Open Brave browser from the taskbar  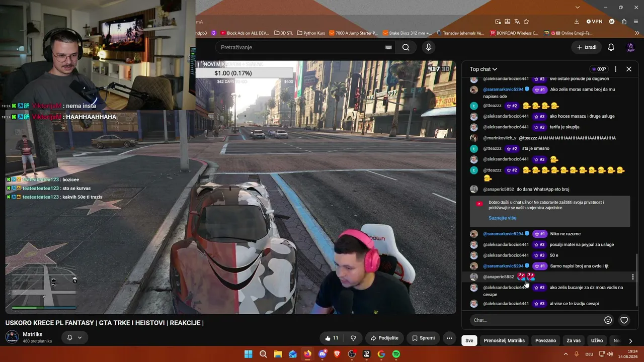[337, 354]
